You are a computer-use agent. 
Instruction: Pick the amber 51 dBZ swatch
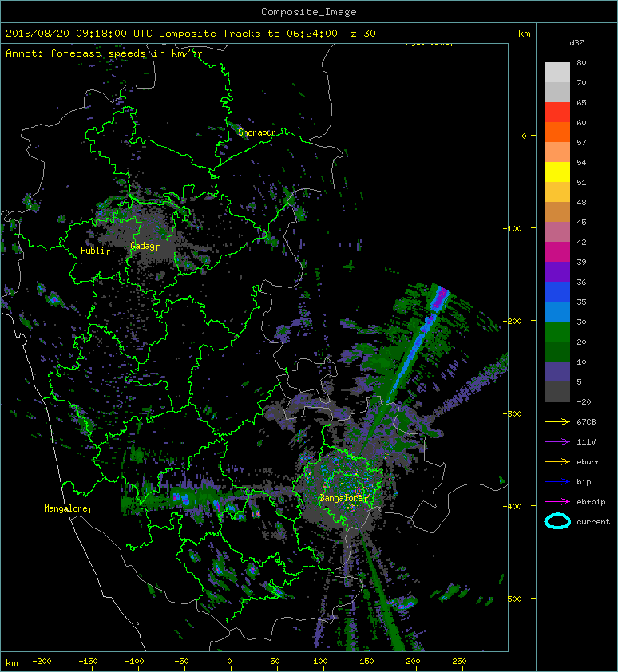coord(557,192)
